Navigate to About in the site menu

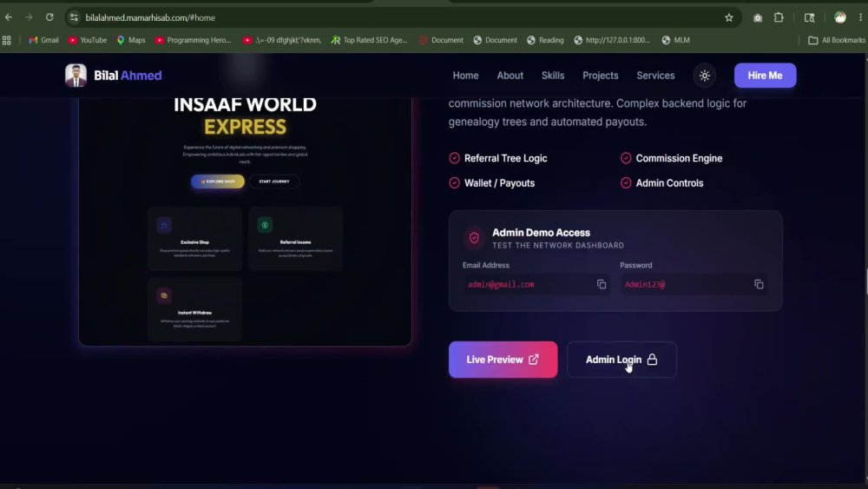510,76
